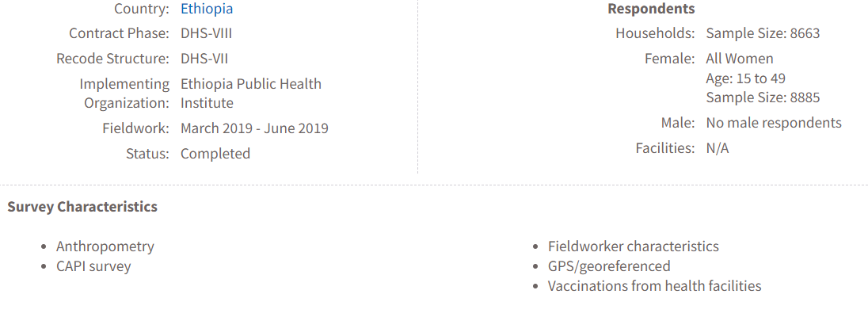Click the Contract Phase DHS-VIII value

click(x=207, y=33)
